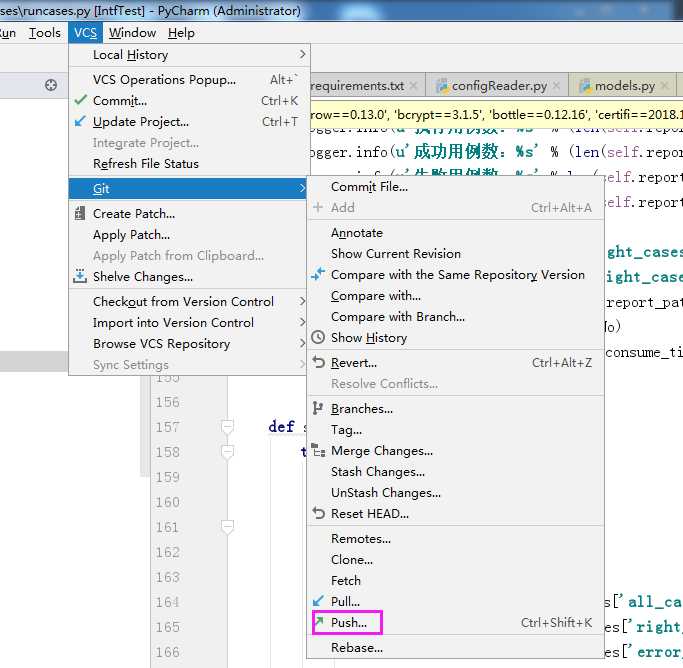Click the 'def' keyword on line 157
This screenshot has width=683, height=668.
coord(281,426)
